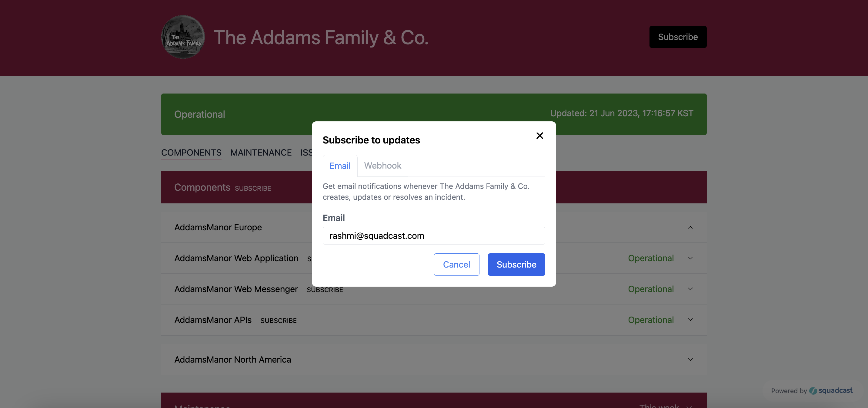This screenshot has height=408, width=868.
Task: Click the green Operational status banner
Action: [x=236, y=114]
